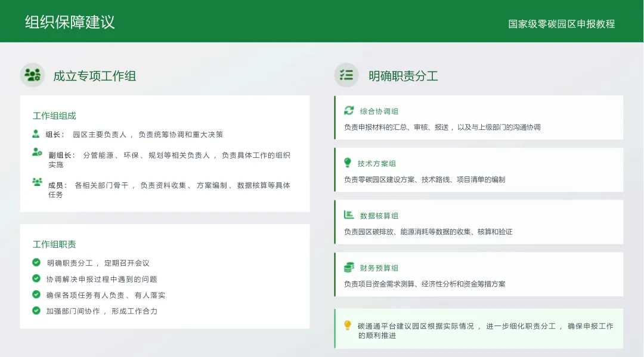
Task: Click the check mark beside 明确职责分工，定期召开会议
Action: [36, 262]
